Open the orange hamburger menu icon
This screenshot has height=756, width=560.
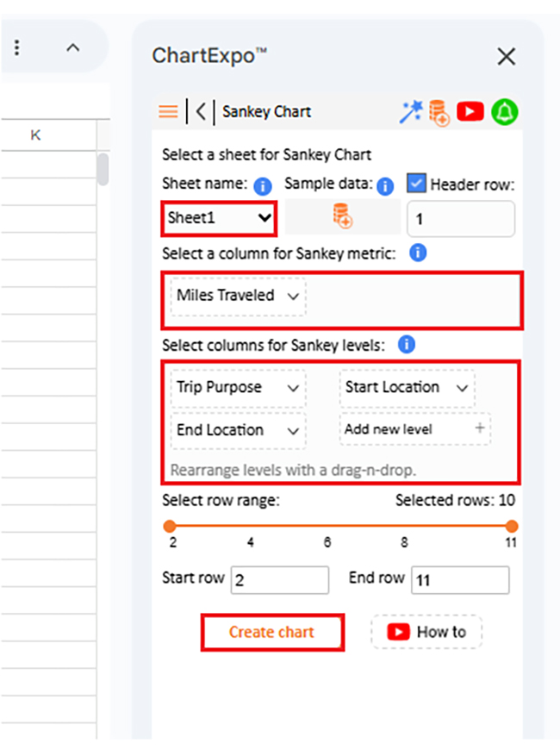coord(168,112)
